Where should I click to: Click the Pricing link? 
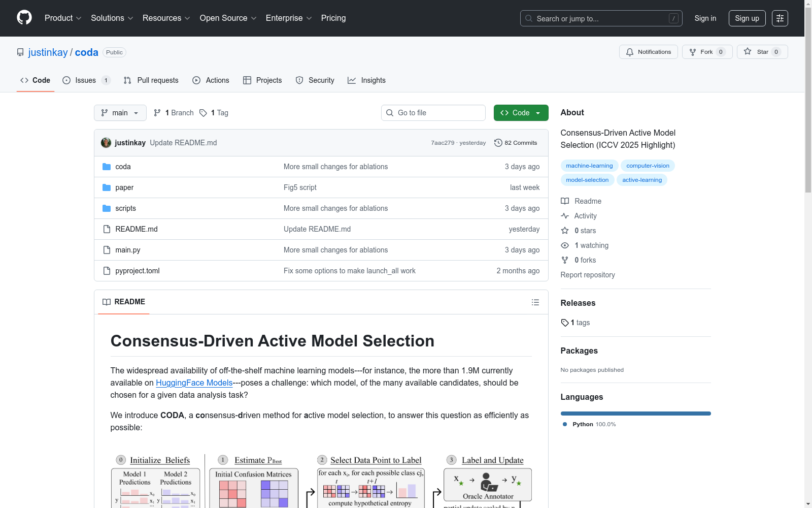333,18
